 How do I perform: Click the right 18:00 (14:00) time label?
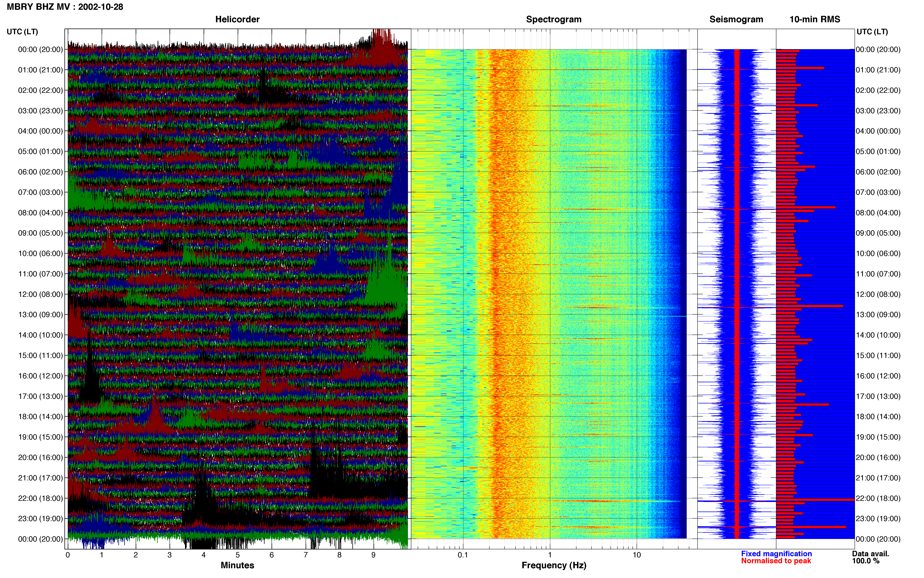click(878, 417)
